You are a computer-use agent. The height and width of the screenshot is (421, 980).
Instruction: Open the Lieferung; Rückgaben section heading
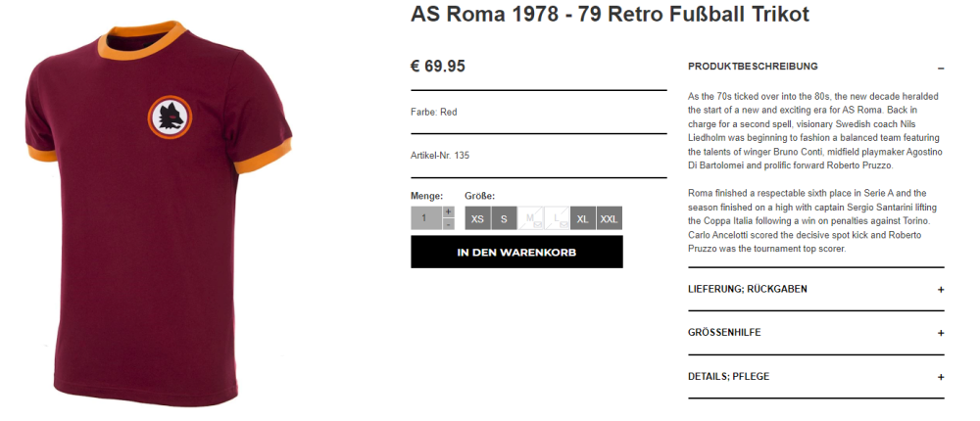pyautogui.click(x=748, y=289)
